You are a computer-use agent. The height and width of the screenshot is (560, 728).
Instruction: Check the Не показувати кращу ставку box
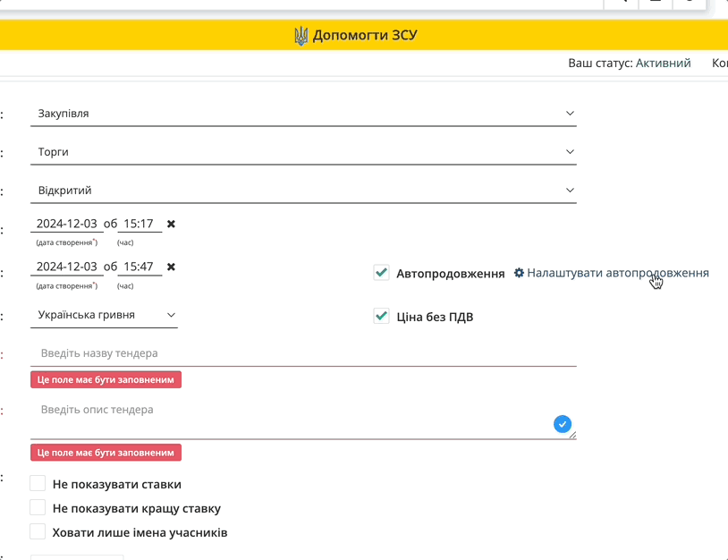(x=38, y=508)
